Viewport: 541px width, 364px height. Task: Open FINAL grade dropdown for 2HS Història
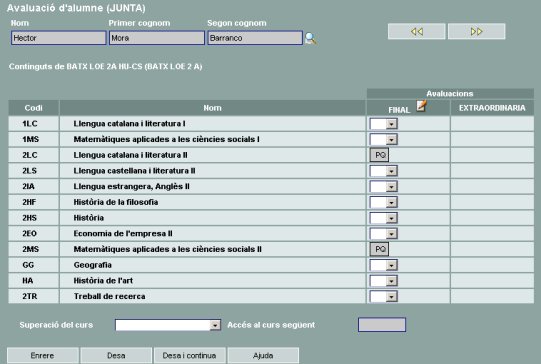(383, 218)
